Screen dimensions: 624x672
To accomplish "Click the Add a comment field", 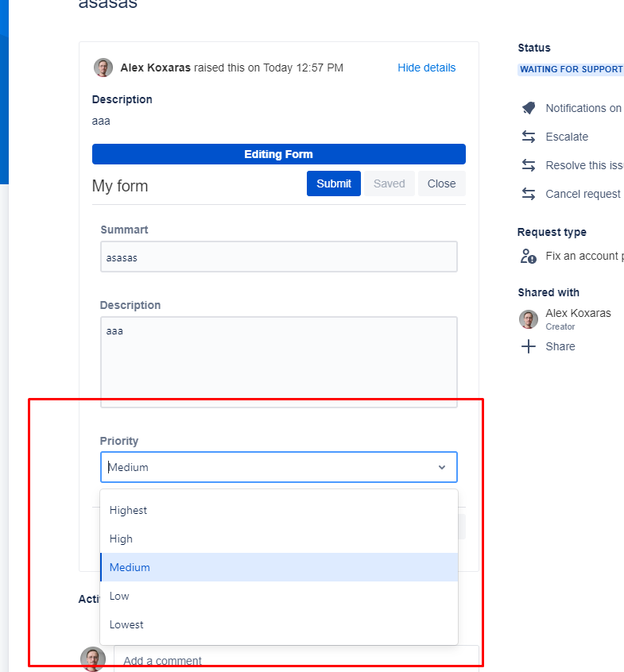I will click(x=296, y=659).
